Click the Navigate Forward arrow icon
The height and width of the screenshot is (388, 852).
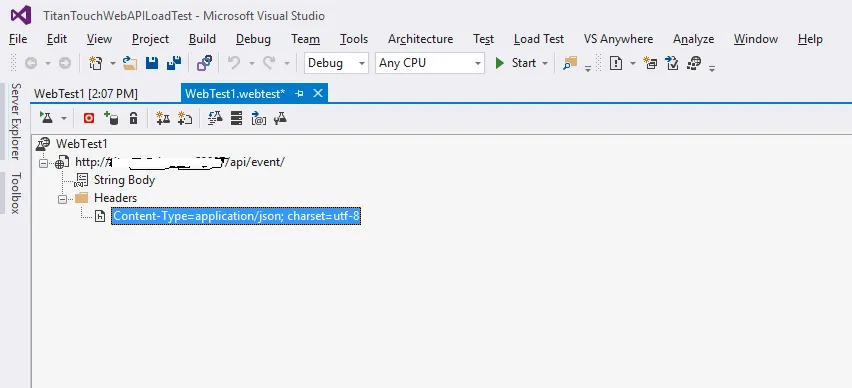point(65,64)
